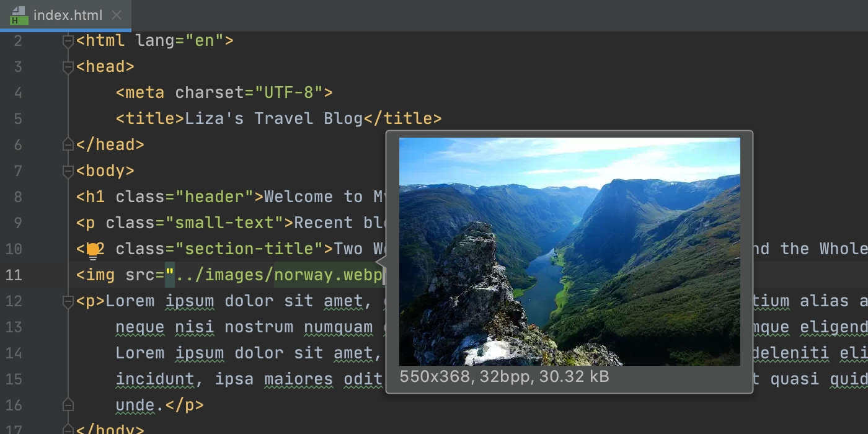The height and width of the screenshot is (434, 868).
Task: Place cursor in the Liza's Travel Blog title
Action: click(x=273, y=119)
